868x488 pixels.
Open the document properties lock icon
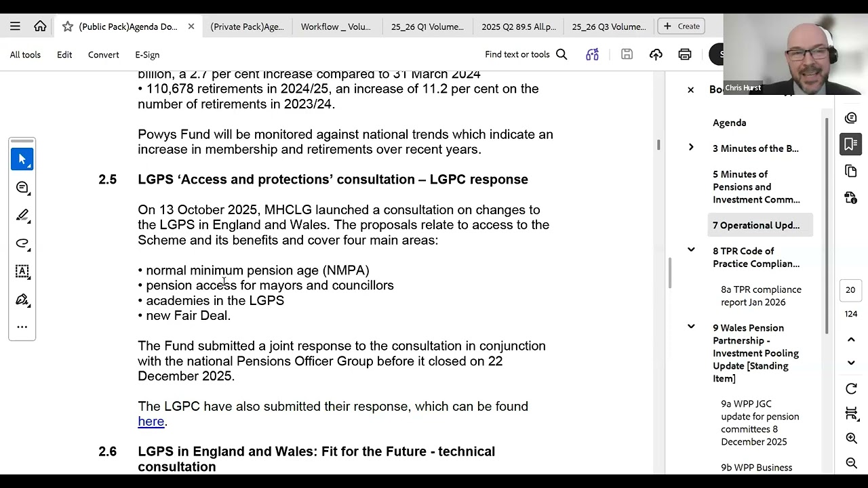click(850, 197)
